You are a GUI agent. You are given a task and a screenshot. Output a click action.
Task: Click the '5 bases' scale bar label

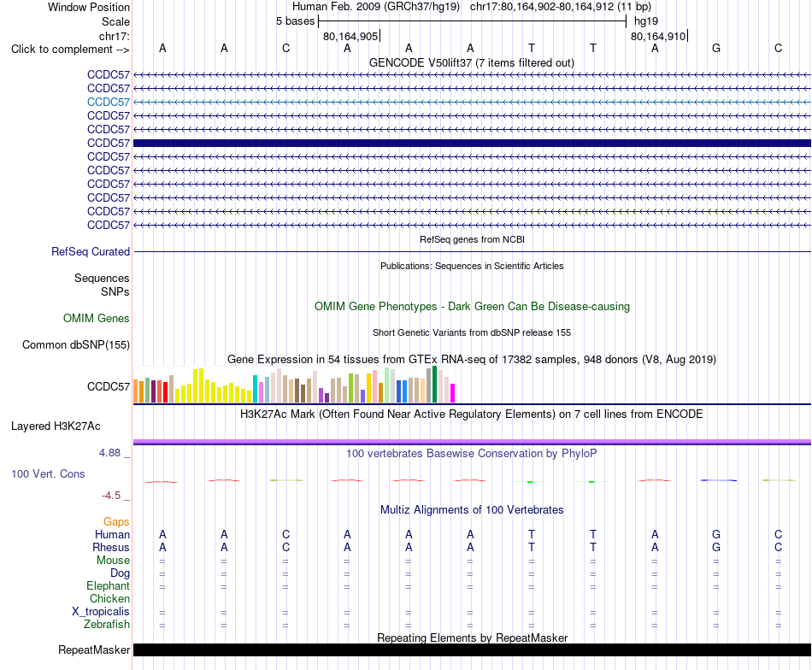[x=295, y=21]
